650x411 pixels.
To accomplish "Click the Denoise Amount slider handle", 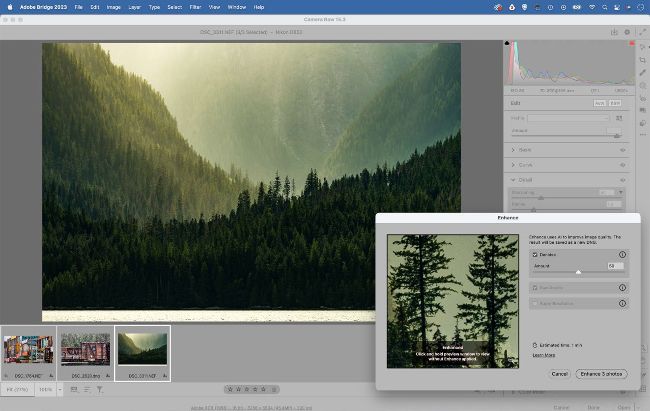I will click(577, 271).
